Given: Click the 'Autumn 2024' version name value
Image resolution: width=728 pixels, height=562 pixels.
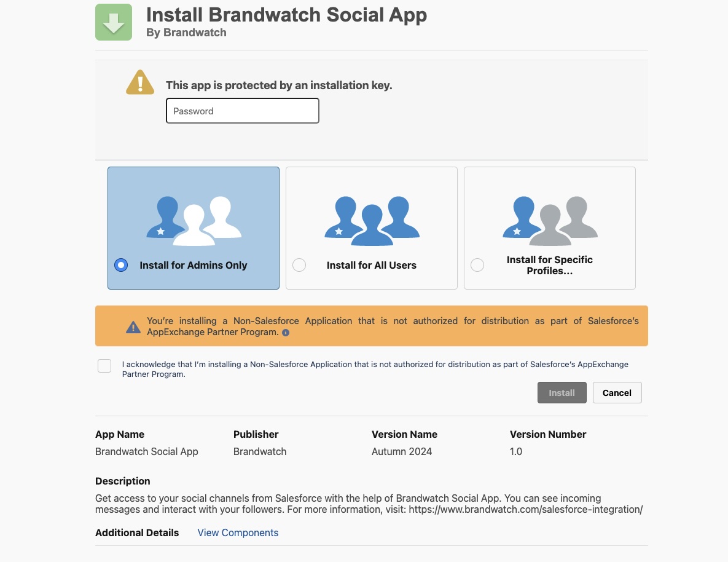Looking at the screenshot, I should (x=402, y=451).
